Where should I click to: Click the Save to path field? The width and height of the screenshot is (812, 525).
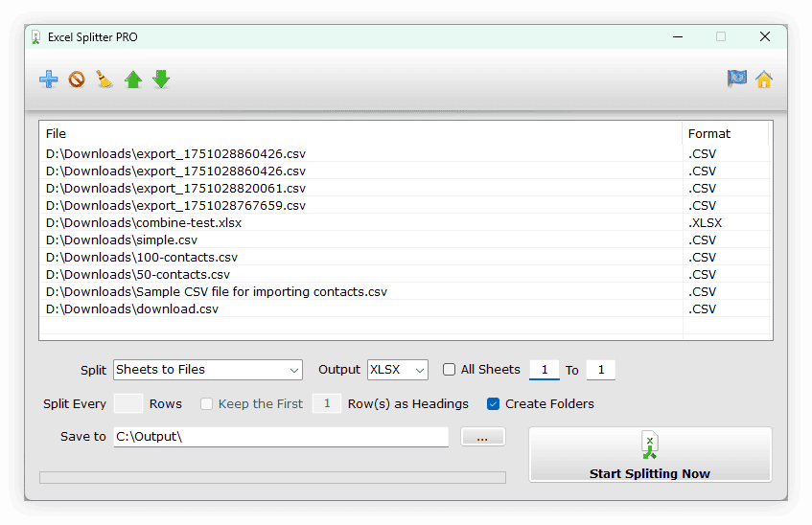(x=281, y=437)
